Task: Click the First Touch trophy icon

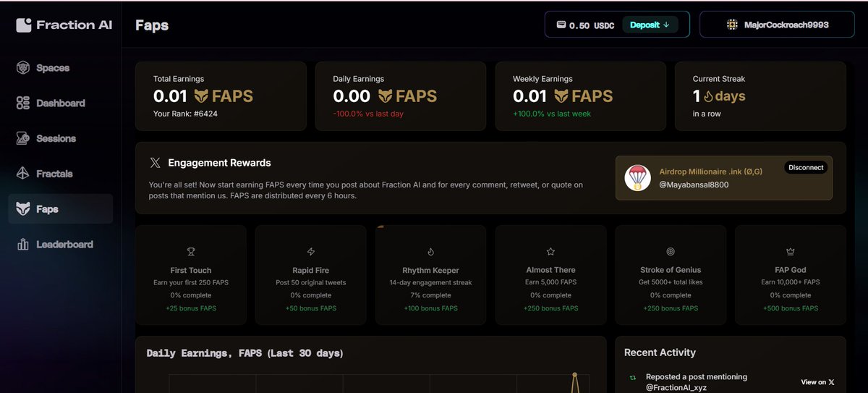Action: [x=191, y=252]
